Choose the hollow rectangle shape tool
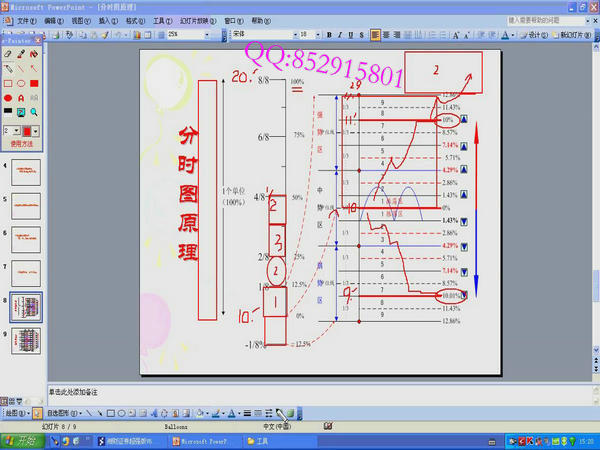Viewport: 600px width, 450px height. tap(9, 84)
